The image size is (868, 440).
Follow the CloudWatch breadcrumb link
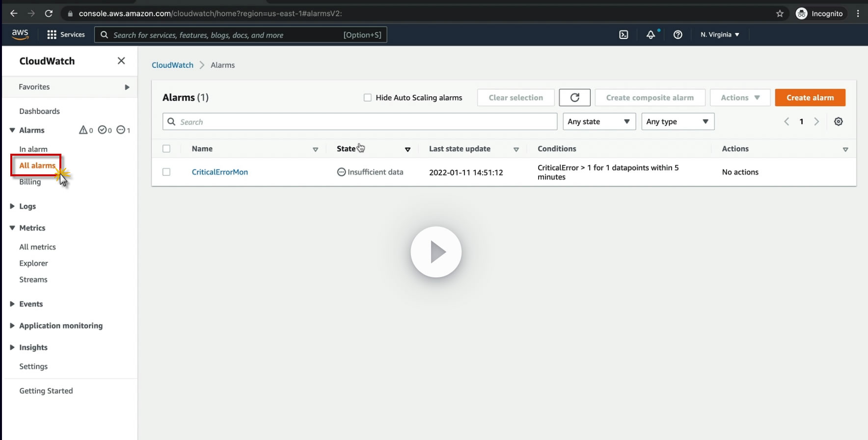(x=172, y=65)
